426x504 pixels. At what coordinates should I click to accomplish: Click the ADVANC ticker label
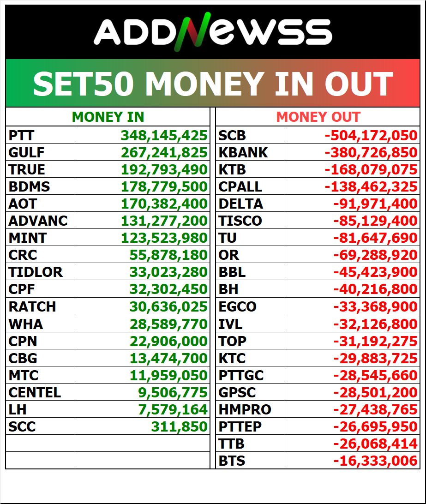[38, 221]
